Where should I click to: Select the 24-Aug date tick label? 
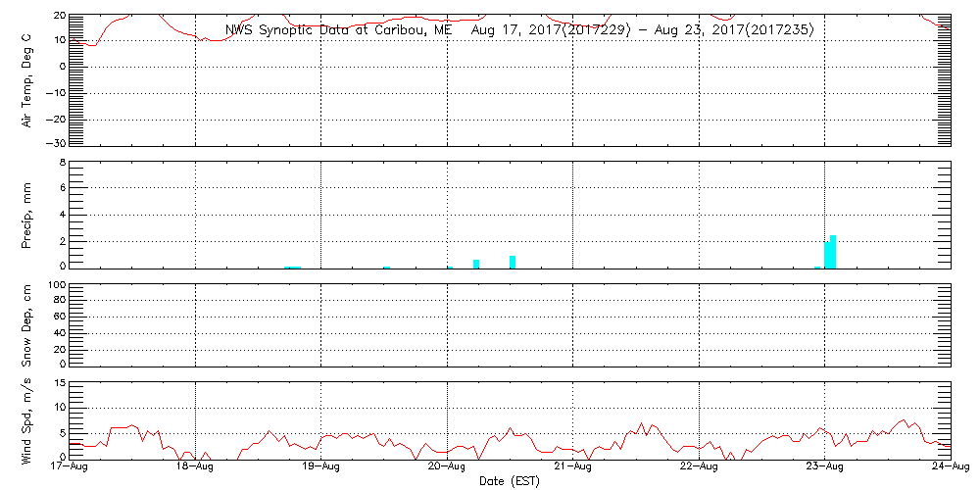947,468
